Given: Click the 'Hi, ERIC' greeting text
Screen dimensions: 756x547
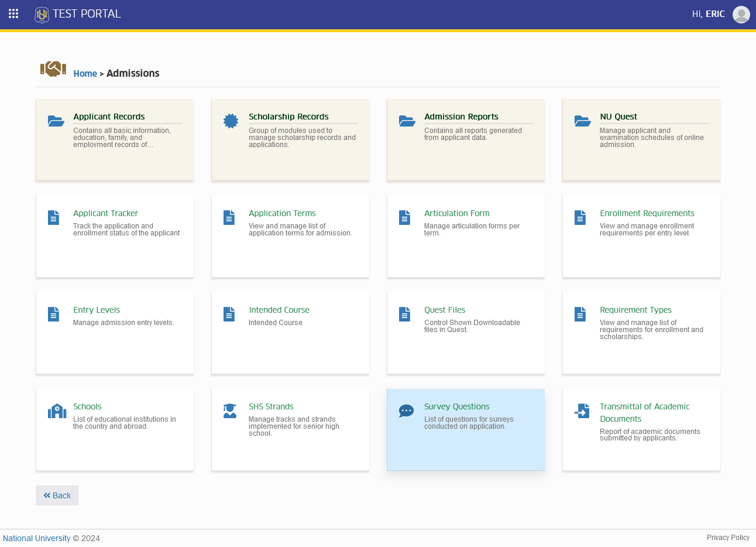Looking at the screenshot, I should click(x=708, y=14).
